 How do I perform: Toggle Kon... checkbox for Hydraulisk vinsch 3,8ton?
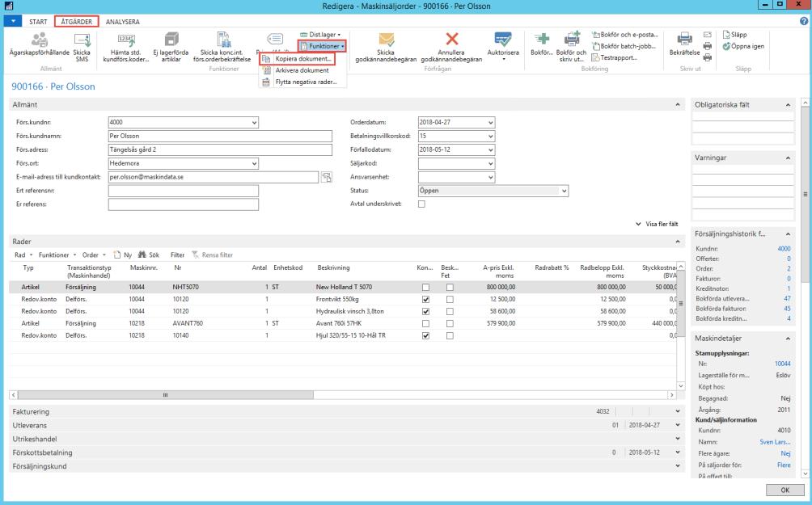pyautogui.click(x=425, y=312)
